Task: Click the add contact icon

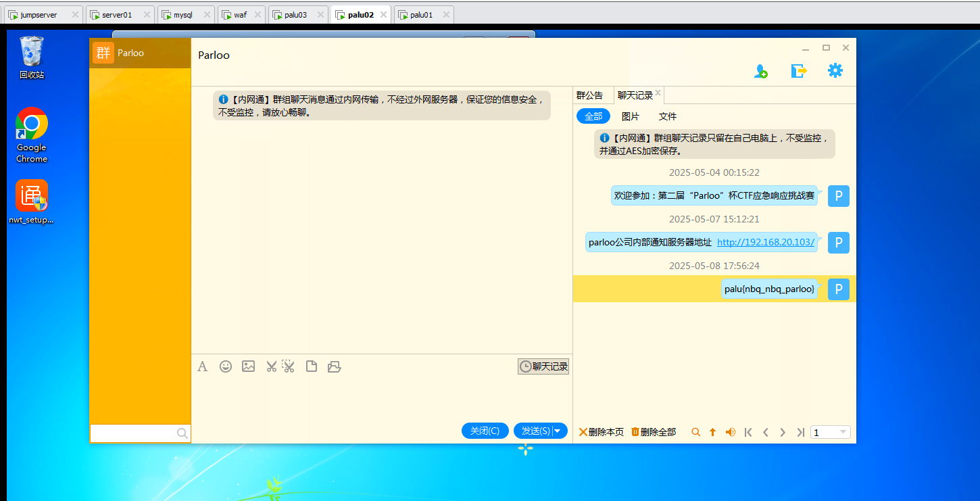Action: pyautogui.click(x=761, y=70)
